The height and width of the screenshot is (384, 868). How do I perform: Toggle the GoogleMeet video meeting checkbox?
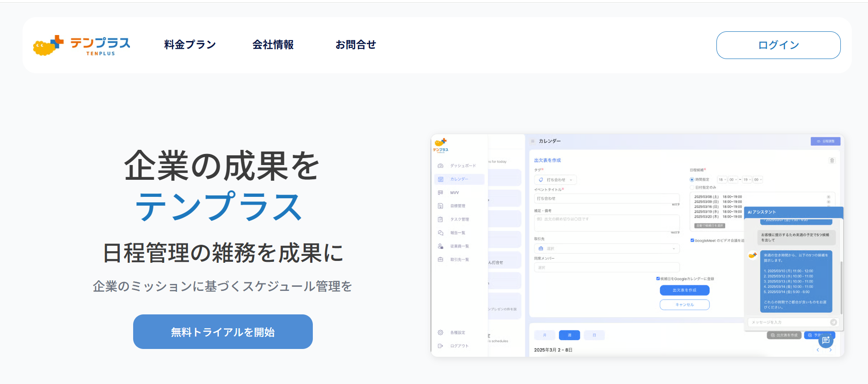692,240
